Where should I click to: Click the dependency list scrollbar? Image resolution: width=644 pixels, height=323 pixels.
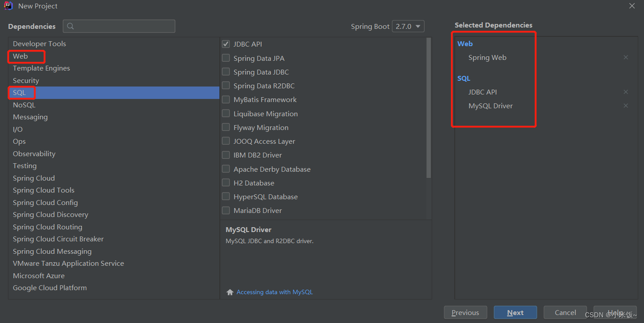coord(429,108)
